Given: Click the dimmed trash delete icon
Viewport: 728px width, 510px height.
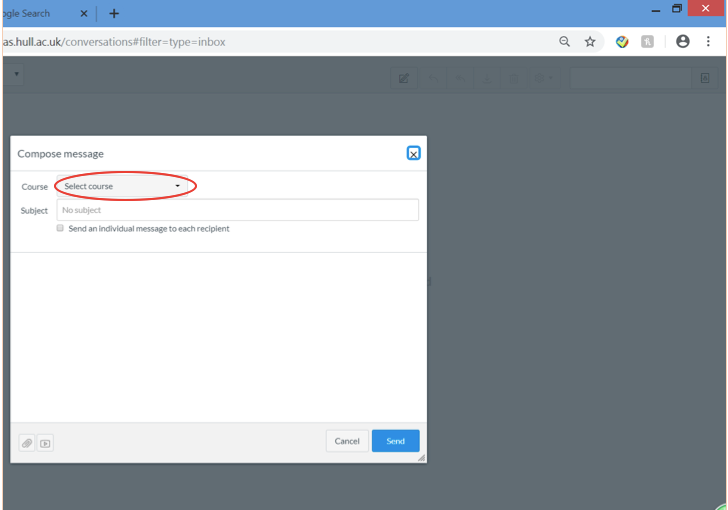Looking at the screenshot, I should click(514, 78).
